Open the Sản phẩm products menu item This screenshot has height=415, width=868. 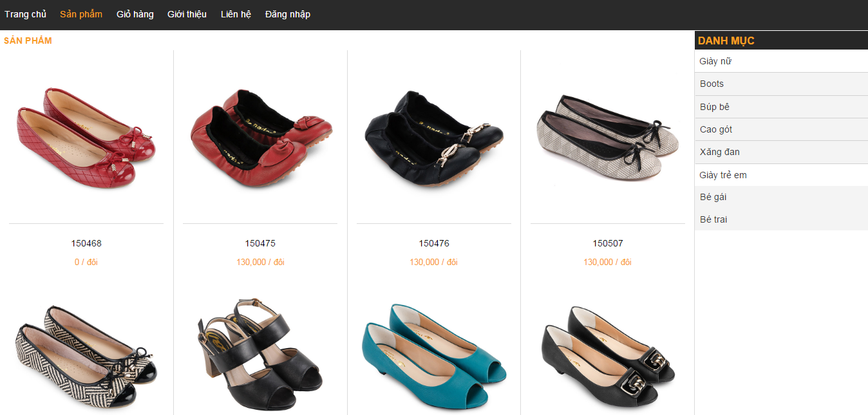tap(81, 14)
